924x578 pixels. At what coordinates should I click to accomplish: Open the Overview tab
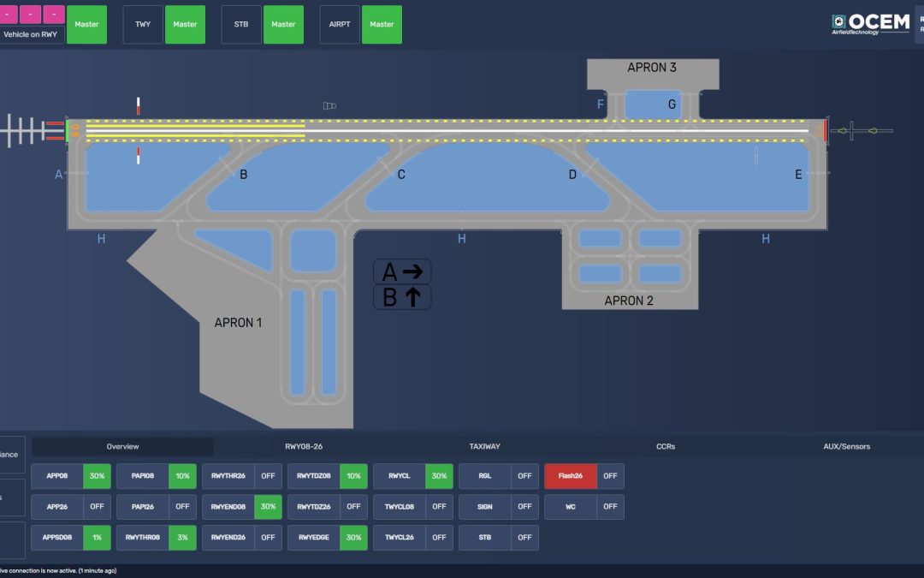pos(122,446)
